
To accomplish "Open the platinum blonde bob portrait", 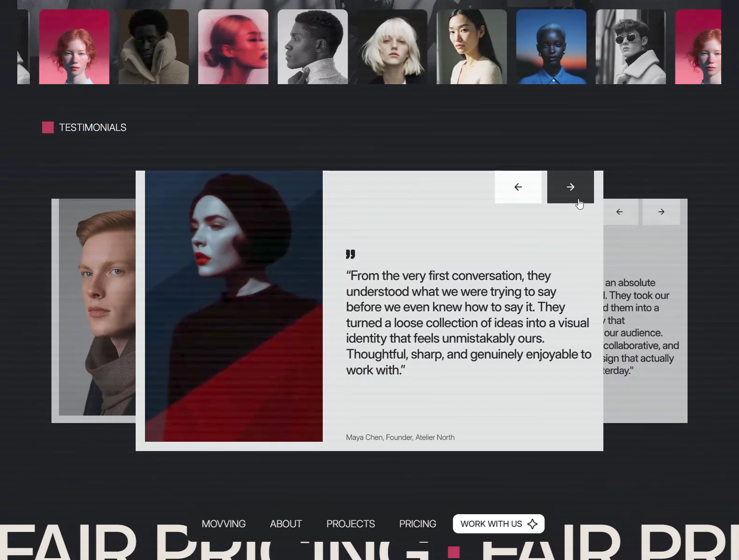I will [392, 47].
